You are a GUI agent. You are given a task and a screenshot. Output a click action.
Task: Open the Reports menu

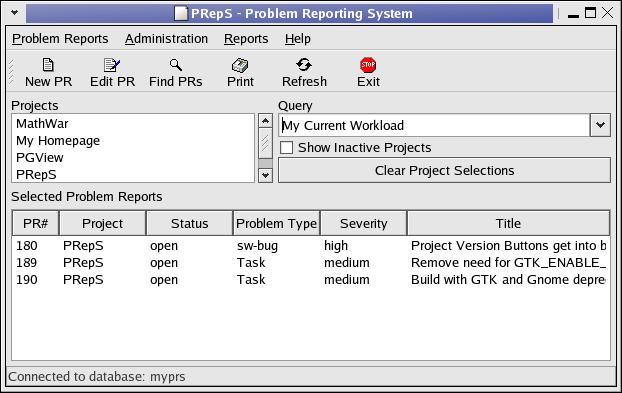(x=246, y=39)
